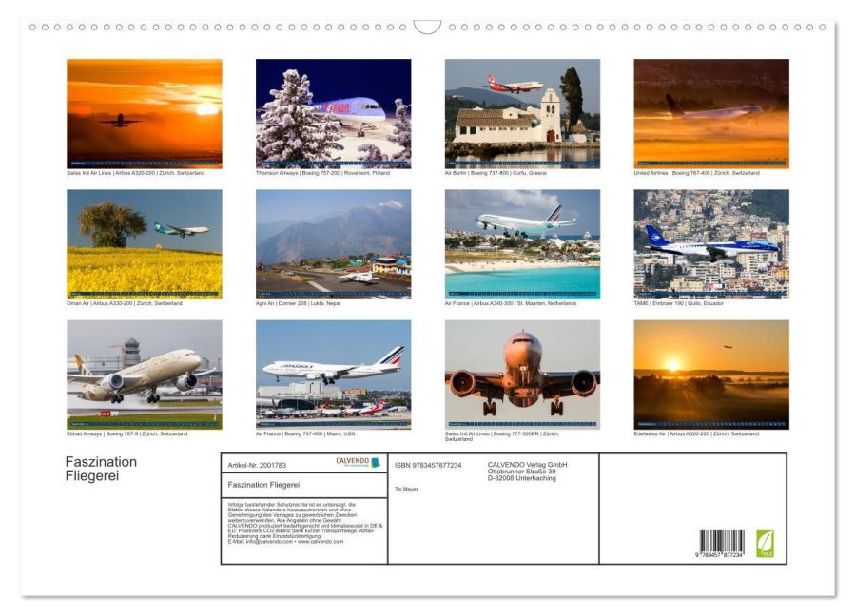The width and height of the screenshot is (855, 616).
Task: Select caption 'Agni Air | Dornier 228 | Lukla, Nepal'
Action: click(299, 303)
